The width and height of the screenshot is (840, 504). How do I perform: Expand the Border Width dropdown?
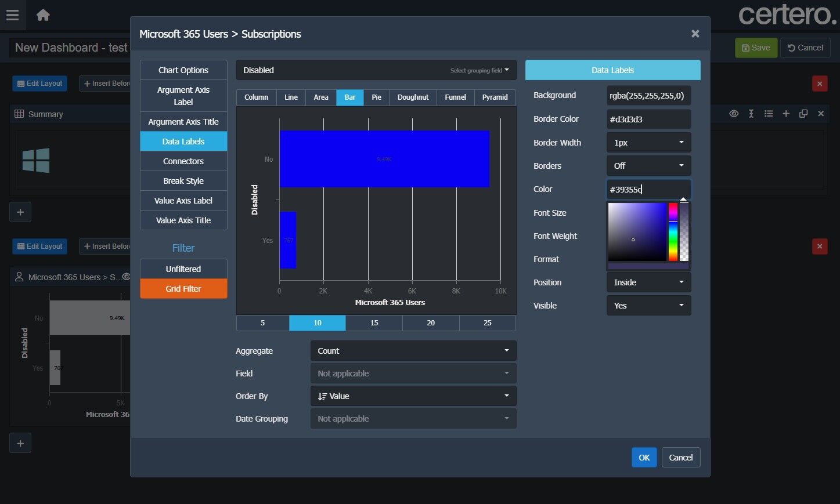coord(648,143)
